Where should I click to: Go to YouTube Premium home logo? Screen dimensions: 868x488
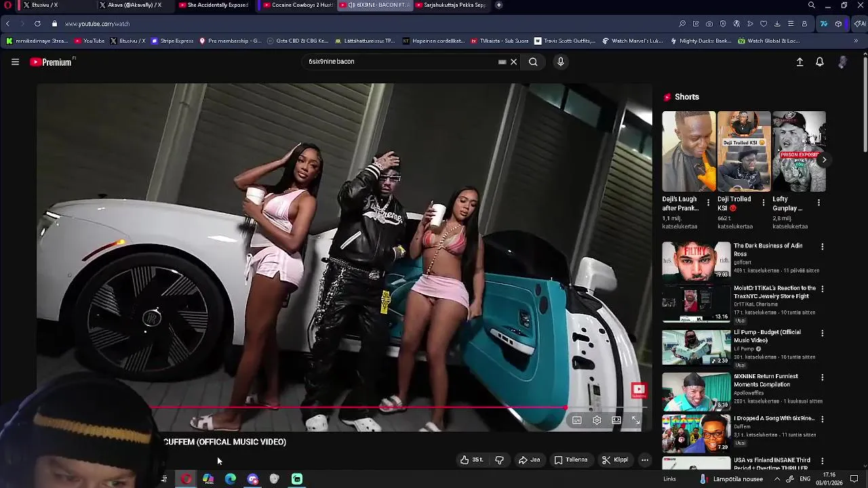tap(52, 62)
